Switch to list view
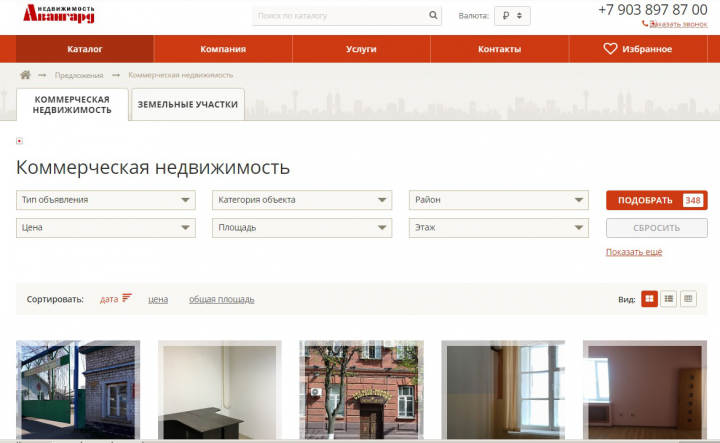 point(669,299)
